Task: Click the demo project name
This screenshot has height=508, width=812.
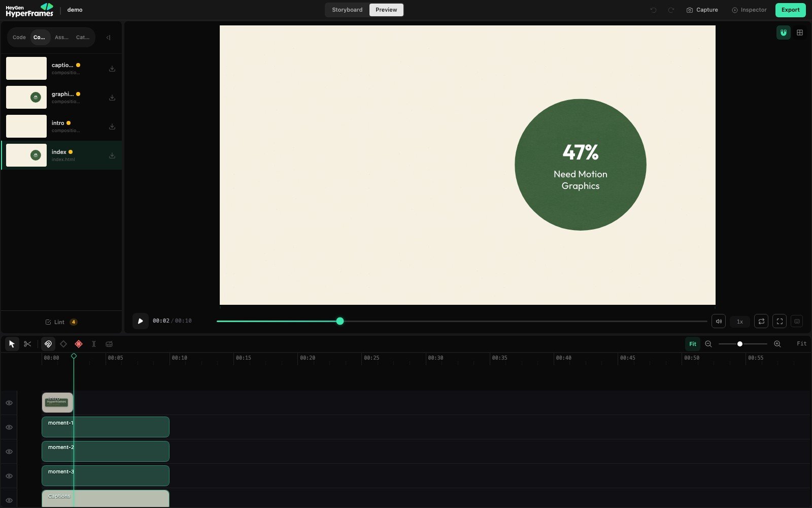Action: [x=75, y=10]
